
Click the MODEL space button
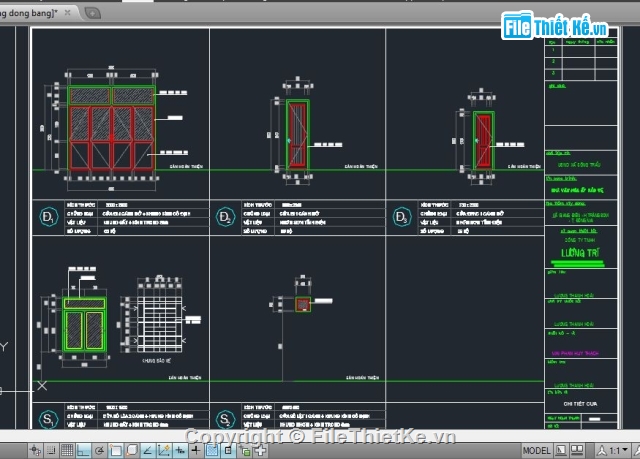pos(536,450)
